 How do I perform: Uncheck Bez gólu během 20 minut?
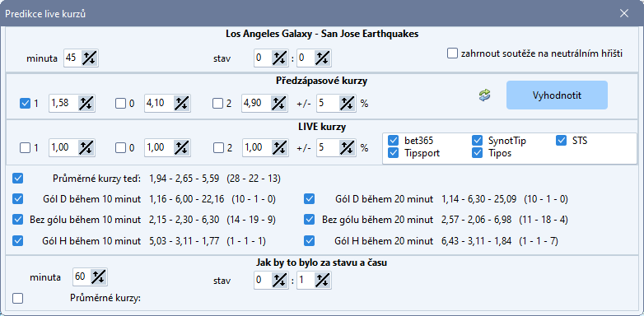click(310, 220)
